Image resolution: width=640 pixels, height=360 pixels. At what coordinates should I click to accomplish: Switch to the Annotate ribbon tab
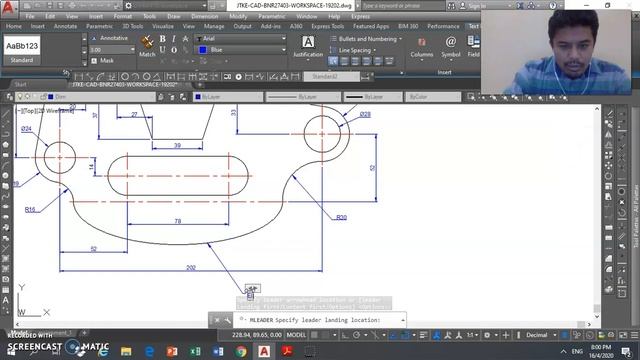click(65, 26)
